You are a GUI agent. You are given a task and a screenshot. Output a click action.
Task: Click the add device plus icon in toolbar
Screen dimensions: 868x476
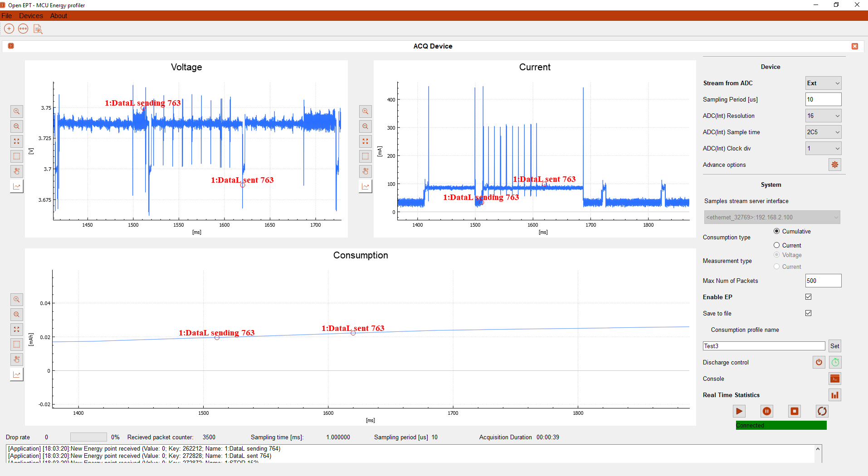pos(9,29)
